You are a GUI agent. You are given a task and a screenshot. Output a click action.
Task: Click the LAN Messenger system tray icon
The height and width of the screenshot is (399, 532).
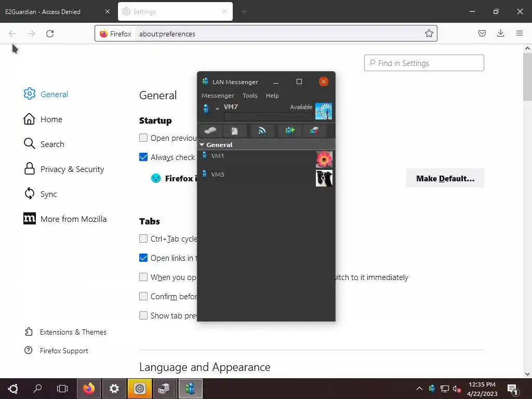coord(432,389)
